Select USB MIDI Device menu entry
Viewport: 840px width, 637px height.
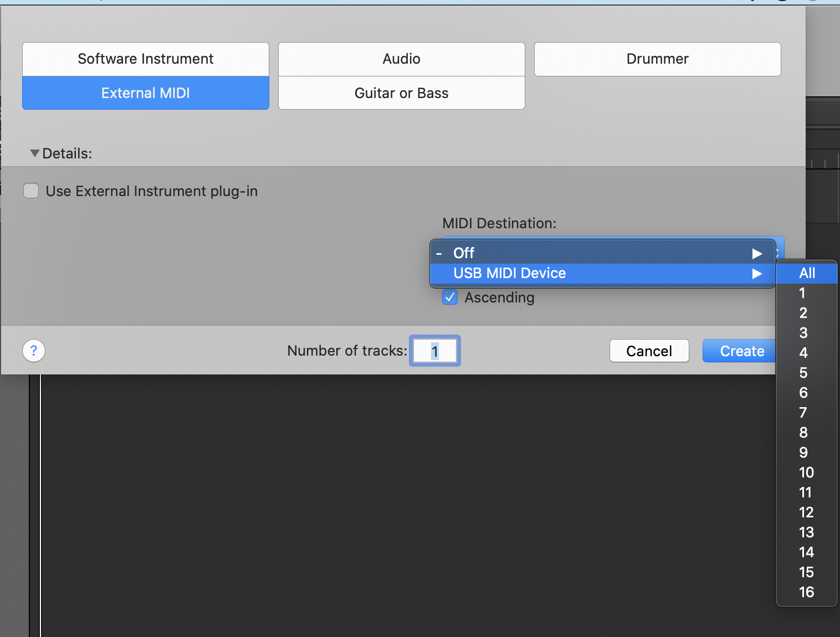(x=602, y=273)
